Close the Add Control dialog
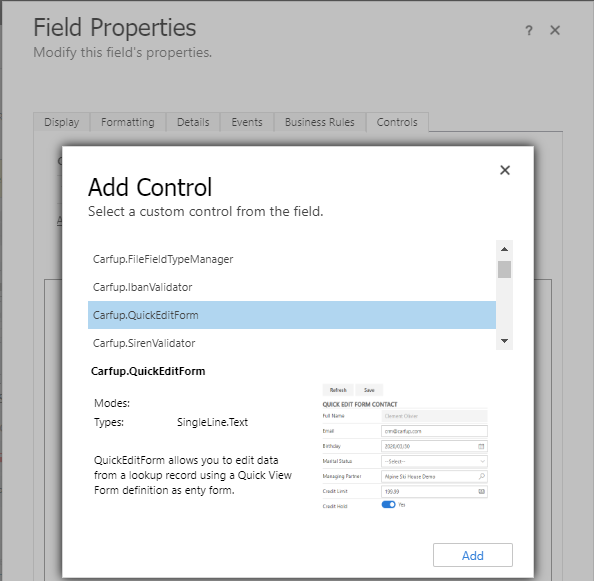594x581 pixels. point(505,170)
